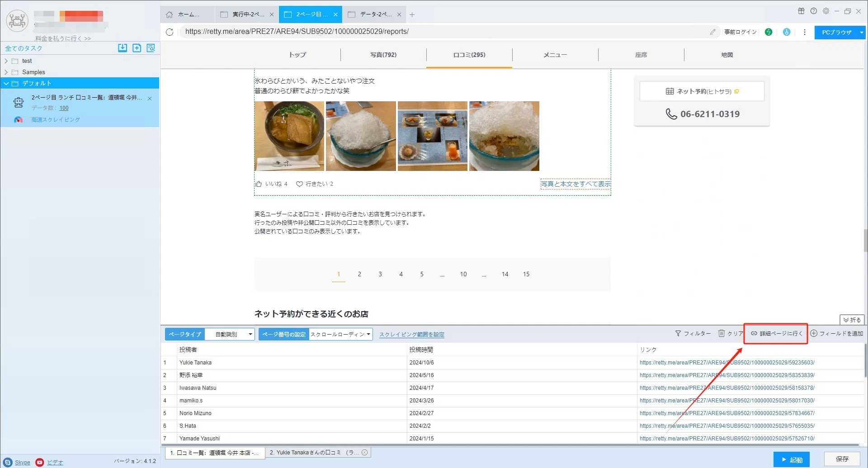
Task: Click the heart want-to-go icon
Action: (x=299, y=184)
